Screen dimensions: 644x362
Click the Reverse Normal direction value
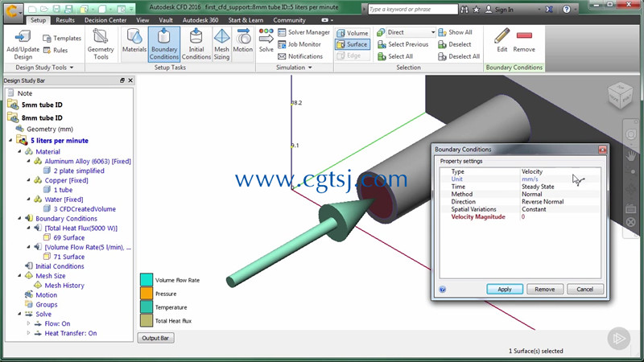543,202
